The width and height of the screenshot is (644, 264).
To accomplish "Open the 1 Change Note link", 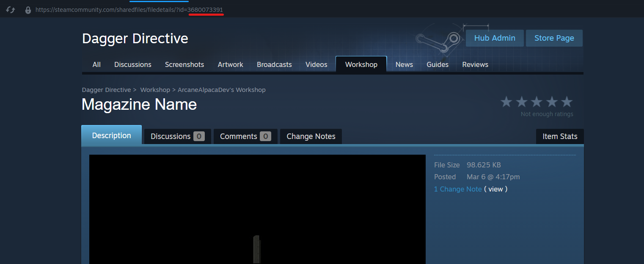I will (458, 189).
